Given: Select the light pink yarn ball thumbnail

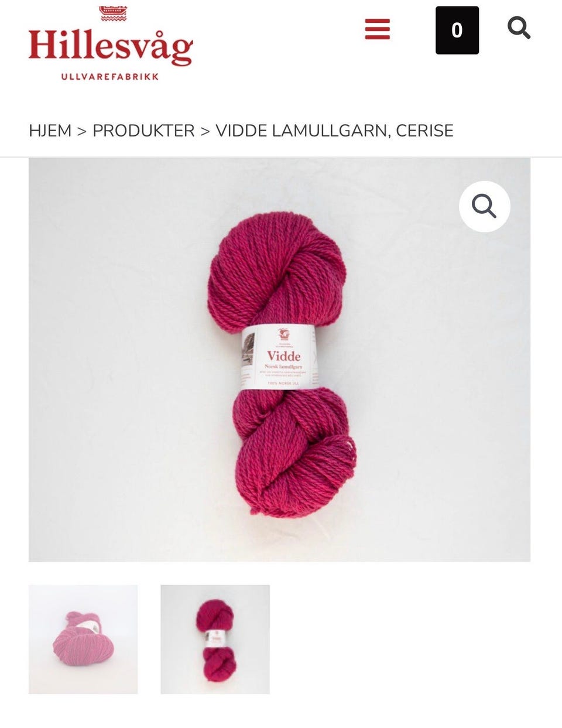Looking at the screenshot, I should tap(83, 640).
